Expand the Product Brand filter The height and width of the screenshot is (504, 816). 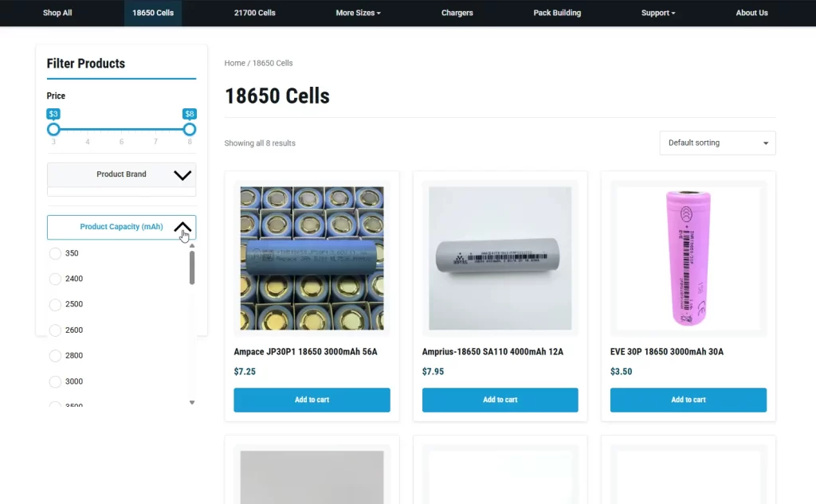(121, 174)
